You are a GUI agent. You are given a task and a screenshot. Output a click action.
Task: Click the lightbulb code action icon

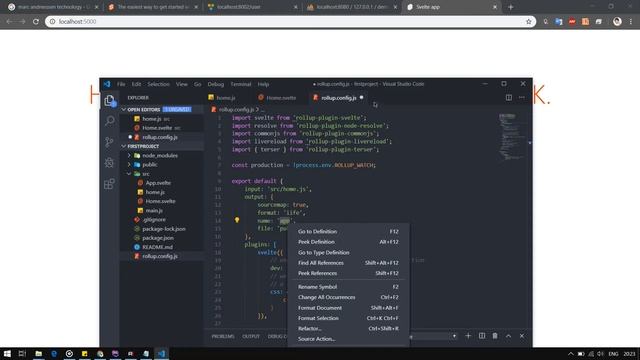[237, 220]
